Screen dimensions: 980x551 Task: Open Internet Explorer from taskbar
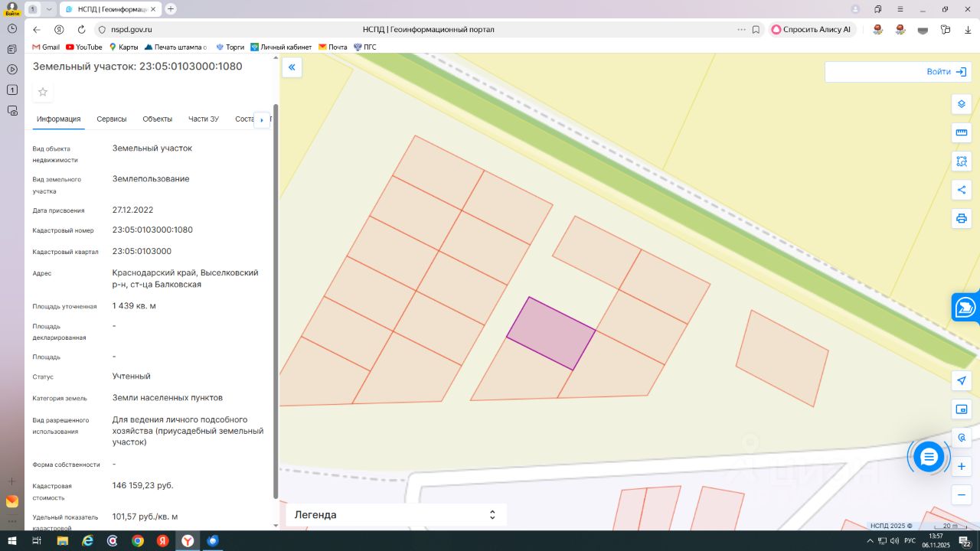coord(87,541)
